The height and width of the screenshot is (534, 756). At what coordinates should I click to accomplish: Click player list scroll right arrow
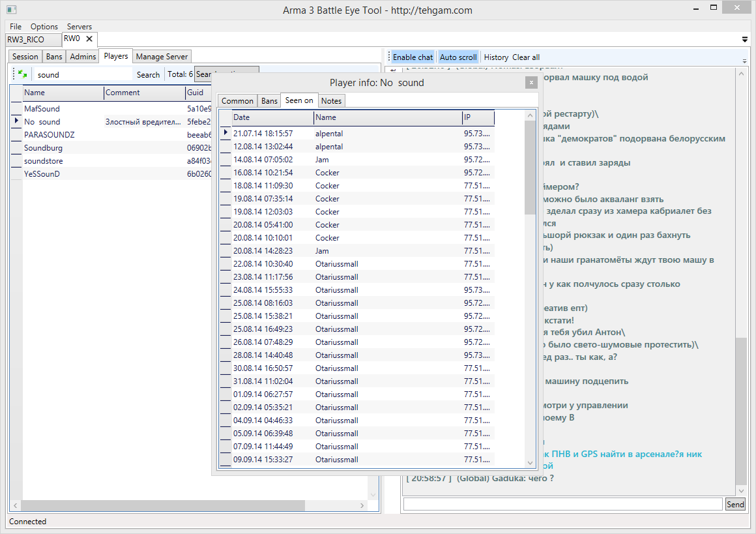tap(362, 505)
